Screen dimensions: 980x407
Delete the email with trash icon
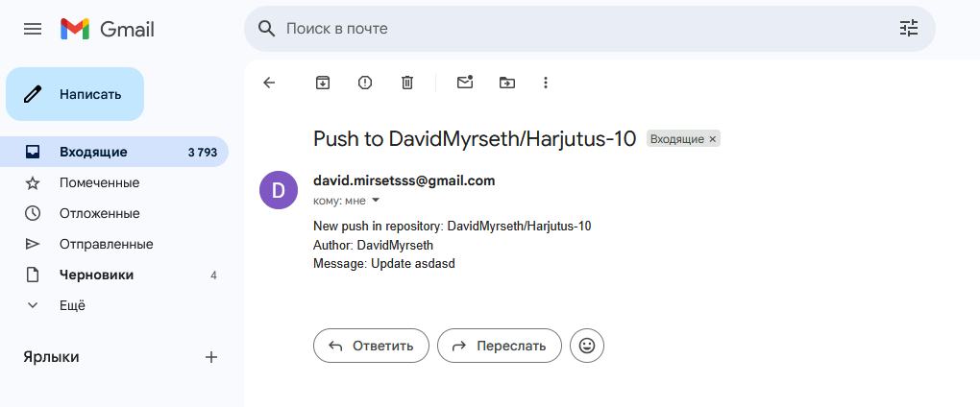coord(407,83)
